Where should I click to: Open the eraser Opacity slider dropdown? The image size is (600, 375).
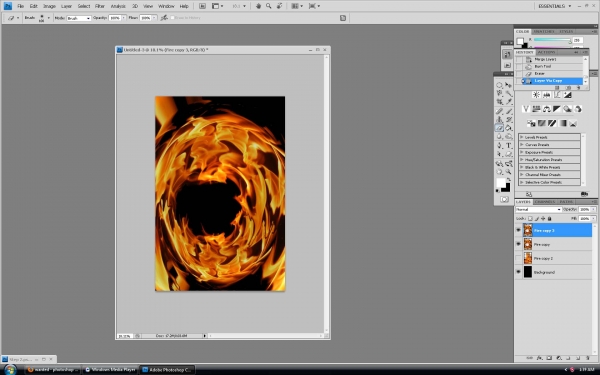click(x=124, y=18)
